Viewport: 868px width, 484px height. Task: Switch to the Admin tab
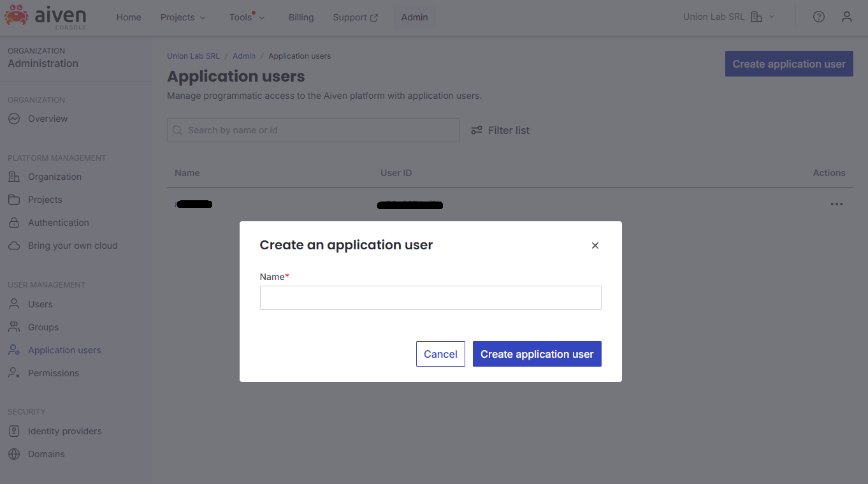point(414,17)
